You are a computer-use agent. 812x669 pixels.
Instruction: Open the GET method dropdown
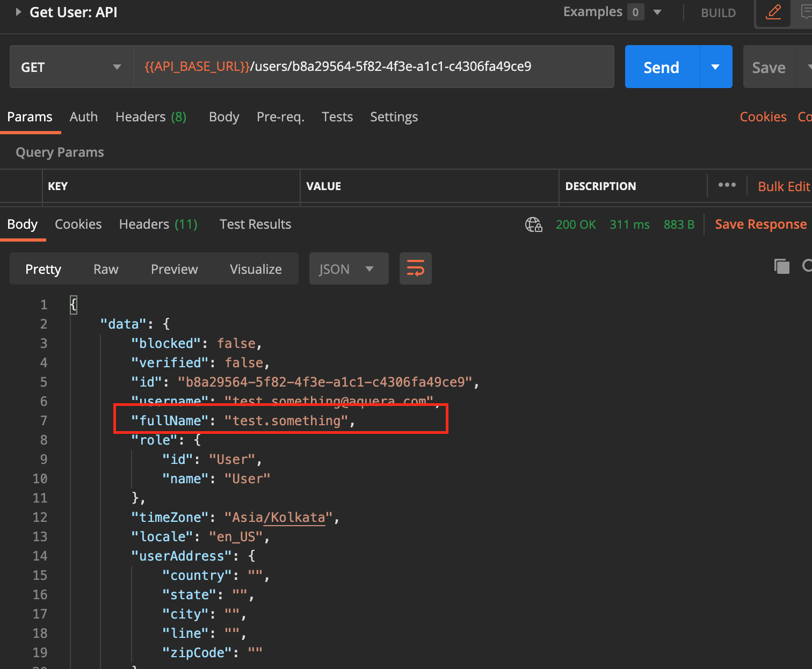pyautogui.click(x=72, y=67)
